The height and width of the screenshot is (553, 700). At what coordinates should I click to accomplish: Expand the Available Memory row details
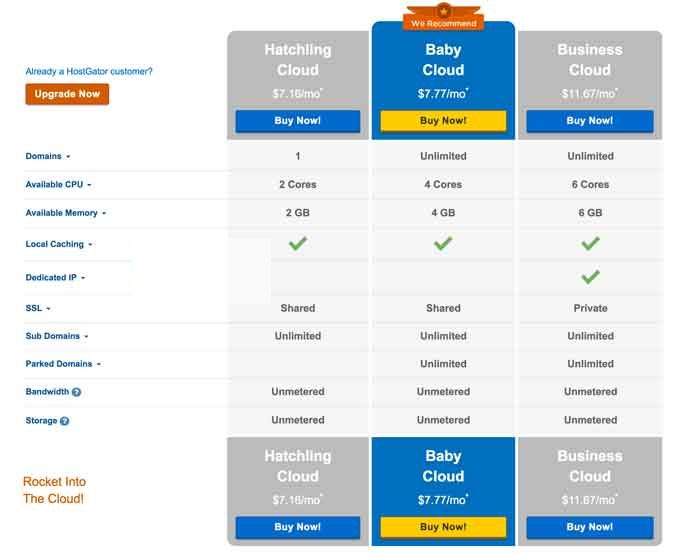66,213
